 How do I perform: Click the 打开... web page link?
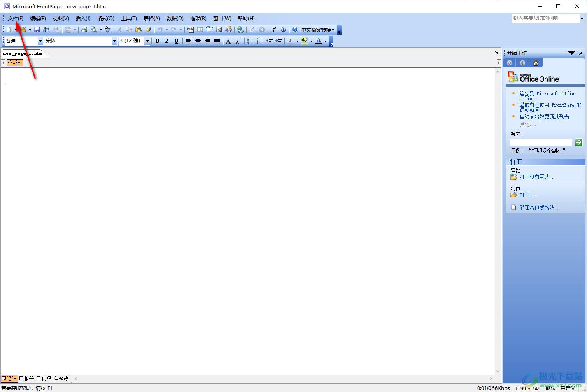point(527,195)
